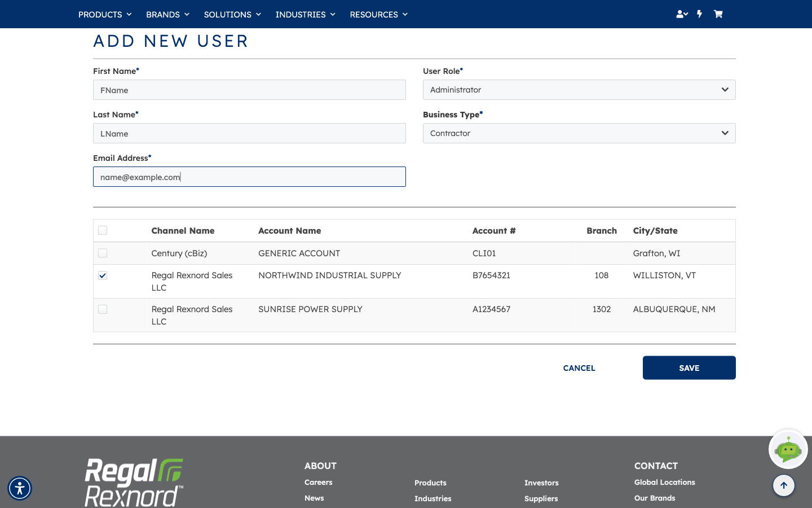The height and width of the screenshot is (508, 812).
Task: Cancel adding the new user
Action: (x=579, y=368)
